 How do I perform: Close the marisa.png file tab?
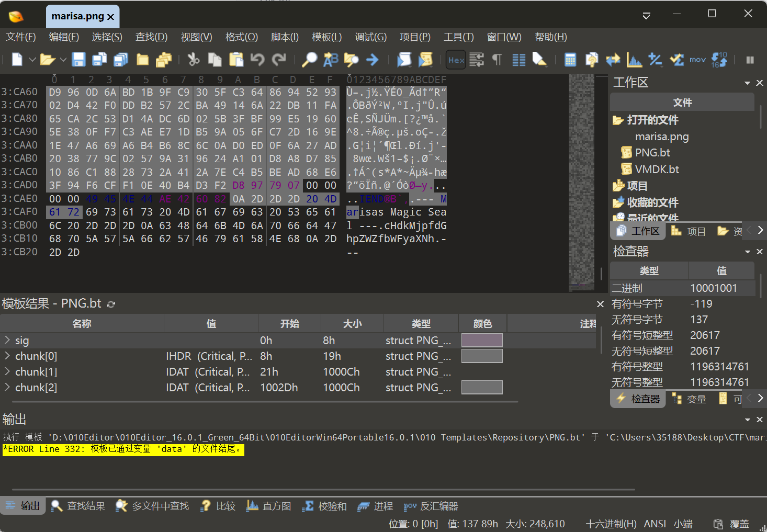tap(110, 17)
